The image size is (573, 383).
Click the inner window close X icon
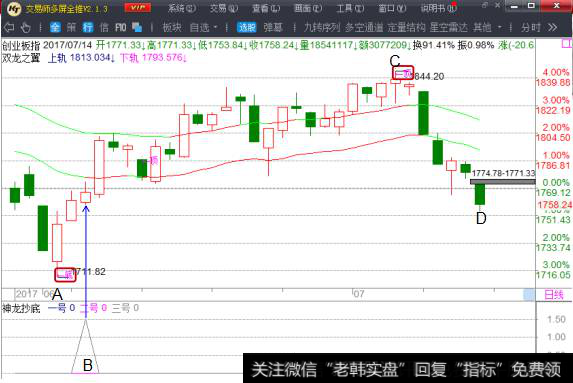[x=497, y=5]
